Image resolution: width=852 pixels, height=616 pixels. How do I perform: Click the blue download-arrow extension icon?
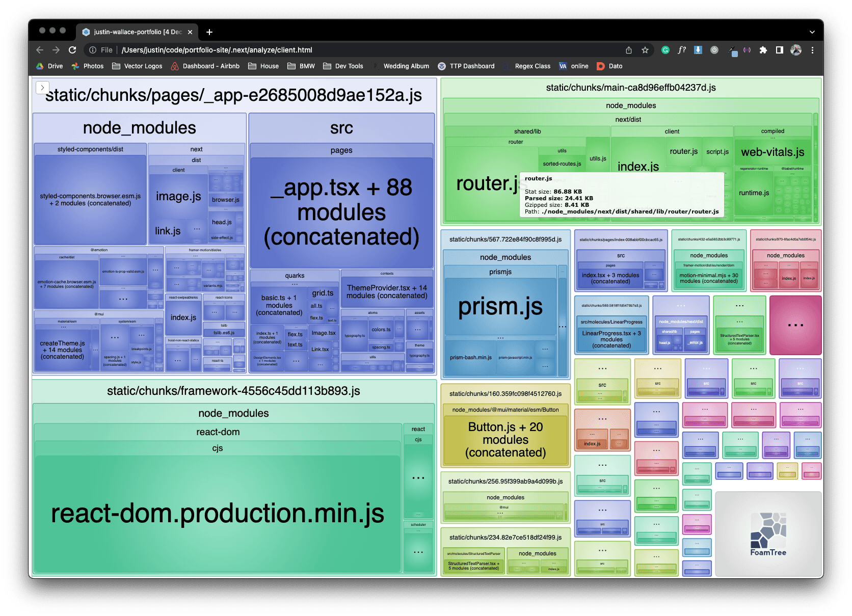[698, 50]
